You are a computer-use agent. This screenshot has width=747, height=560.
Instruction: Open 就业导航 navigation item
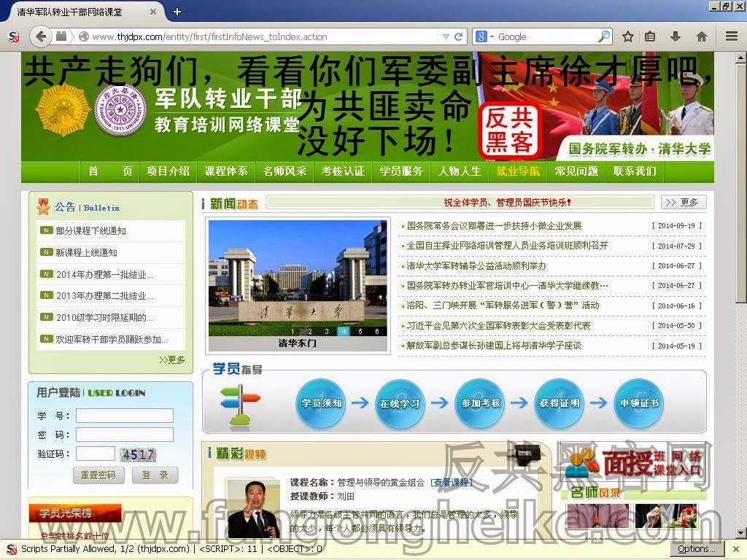click(519, 171)
